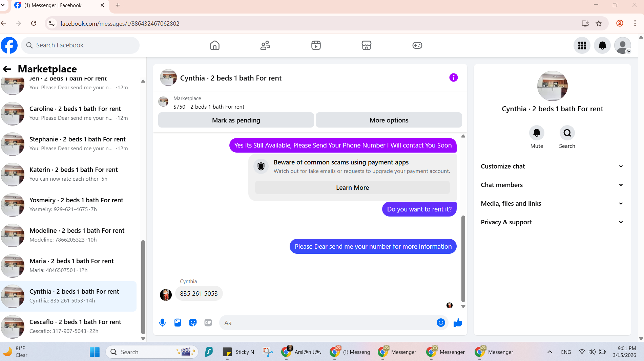
Task: Search within the conversation
Action: point(567,133)
